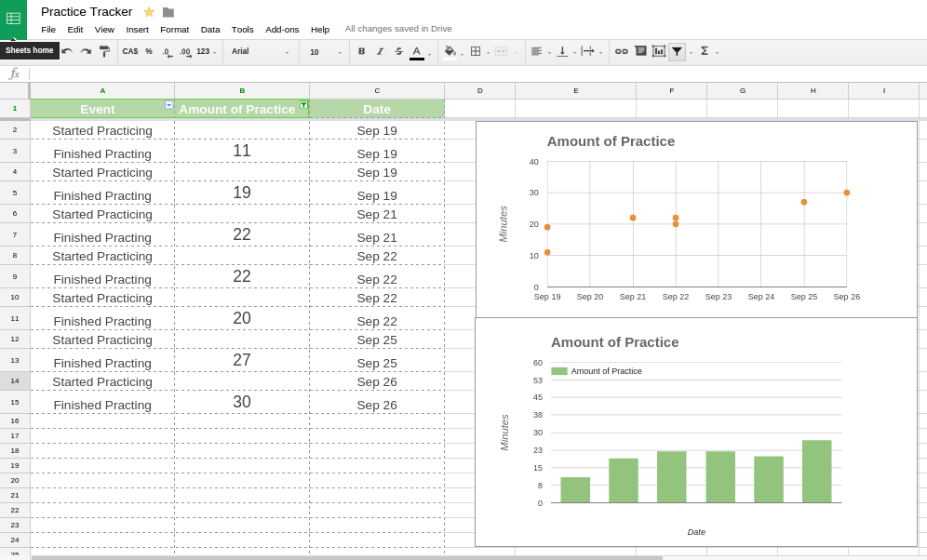The width and height of the screenshot is (927, 560).
Task: Click the redo arrow
Action: [86, 51]
